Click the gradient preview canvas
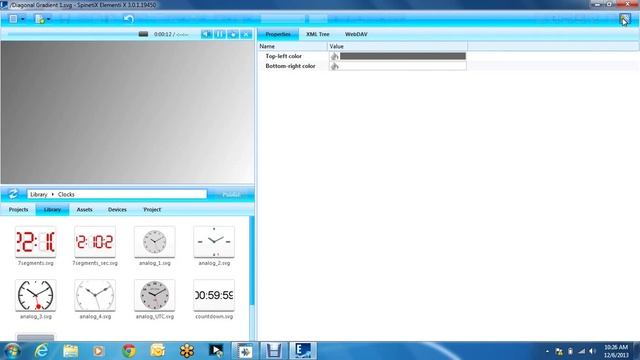640x360 pixels. point(127,112)
